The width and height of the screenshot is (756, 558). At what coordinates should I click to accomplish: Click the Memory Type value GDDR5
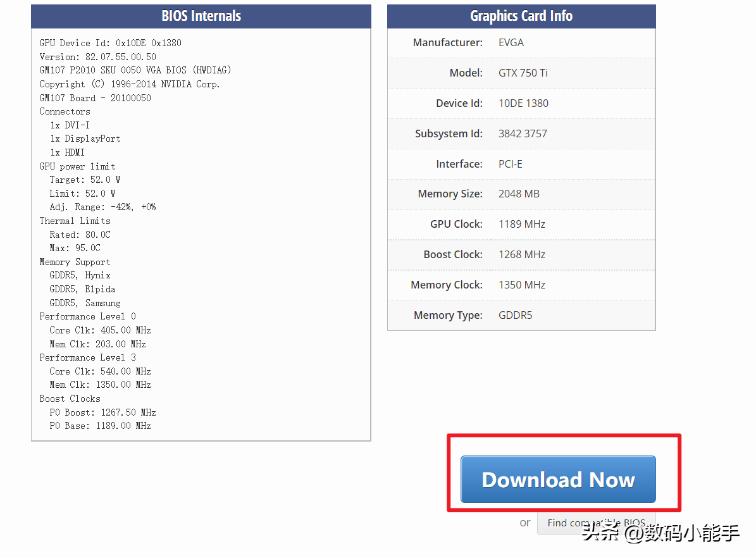515,315
